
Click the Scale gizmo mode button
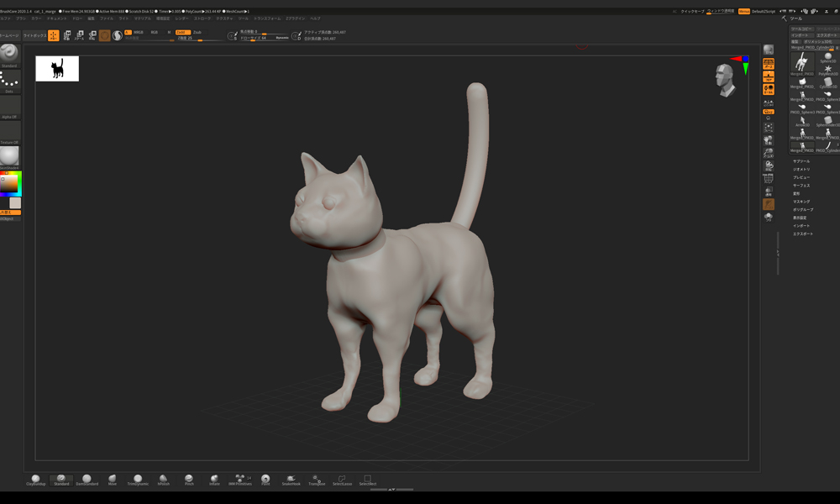click(x=79, y=35)
